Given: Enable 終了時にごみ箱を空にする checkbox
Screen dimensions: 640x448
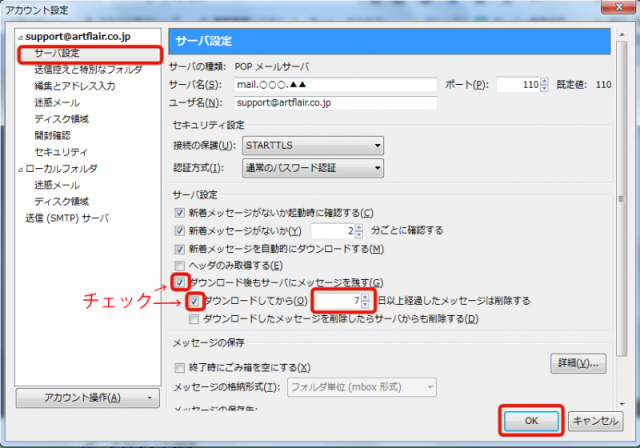Looking at the screenshot, I should tap(180, 368).
